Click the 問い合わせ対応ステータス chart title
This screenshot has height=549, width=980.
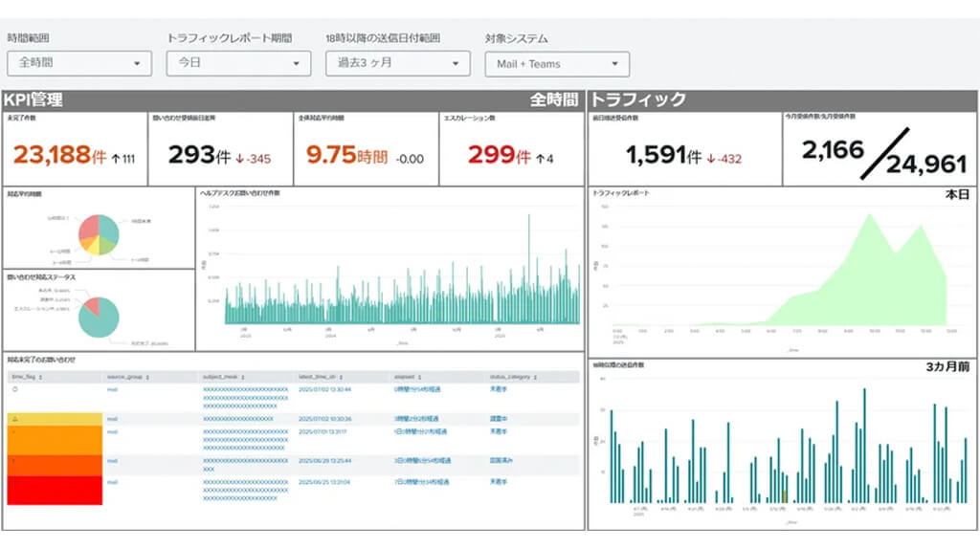[x=41, y=276]
